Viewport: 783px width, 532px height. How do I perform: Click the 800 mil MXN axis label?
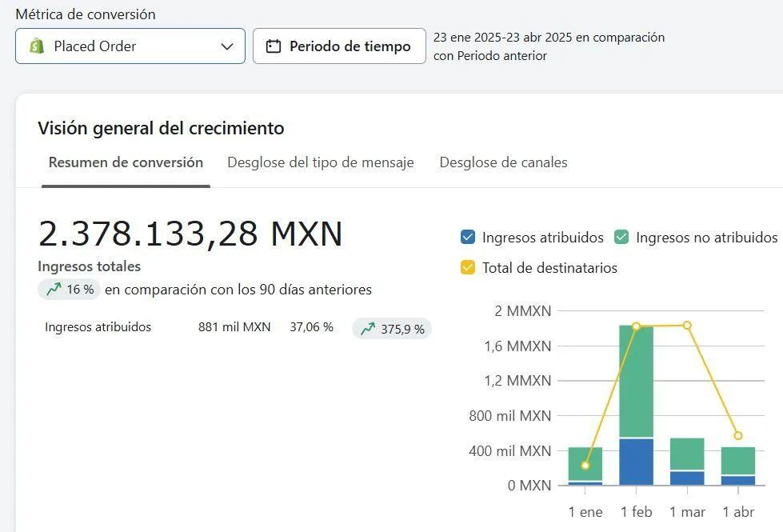509,416
